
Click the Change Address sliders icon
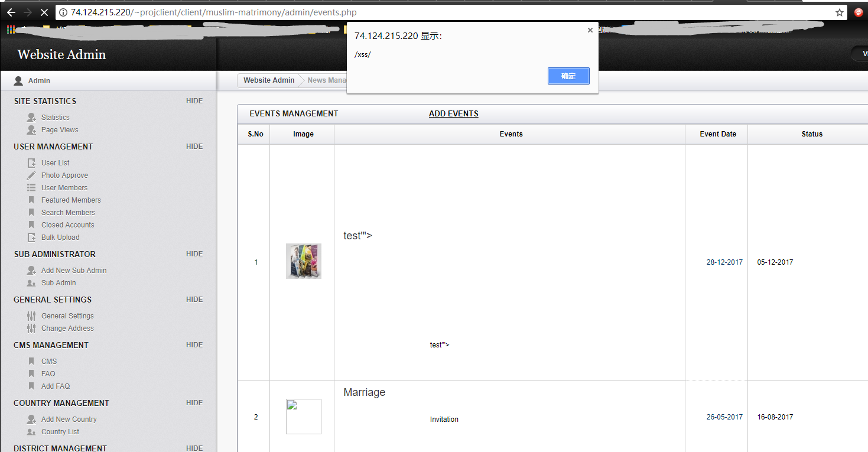pyautogui.click(x=31, y=329)
